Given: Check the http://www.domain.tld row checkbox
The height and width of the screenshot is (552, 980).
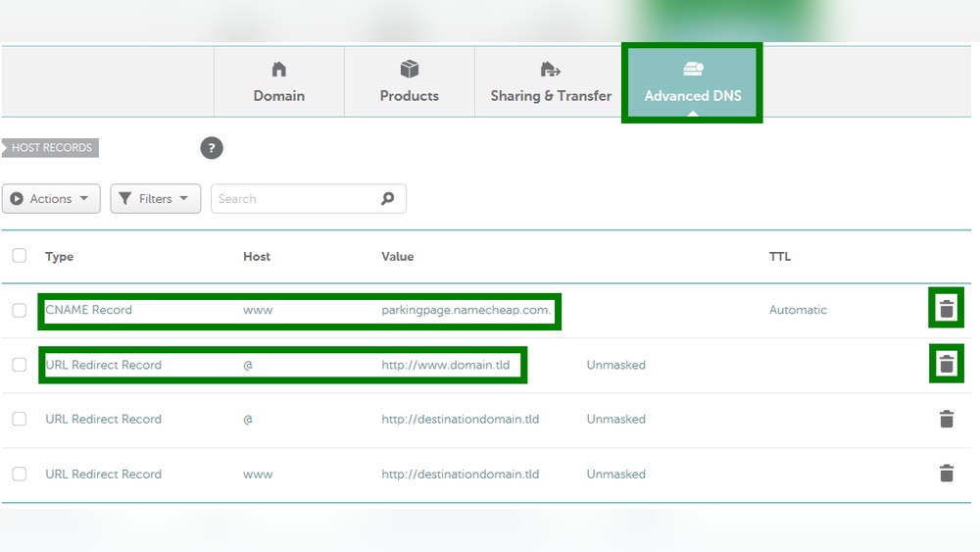Looking at the screenshot, I should click(20, 365).
